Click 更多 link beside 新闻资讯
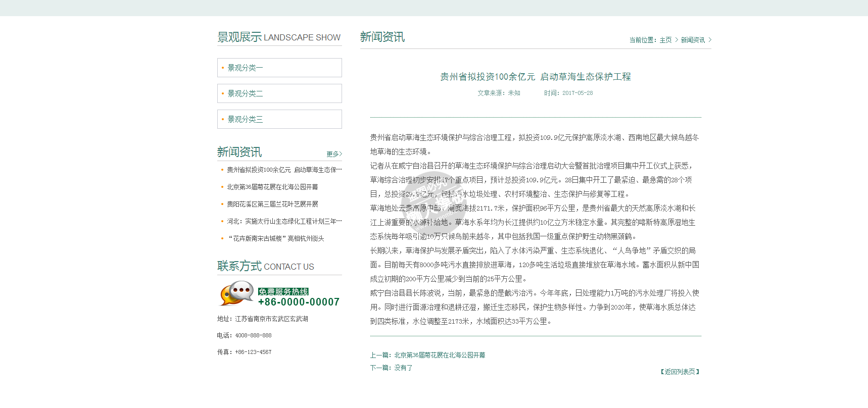The image size is (868, 408). pos(334,154)
